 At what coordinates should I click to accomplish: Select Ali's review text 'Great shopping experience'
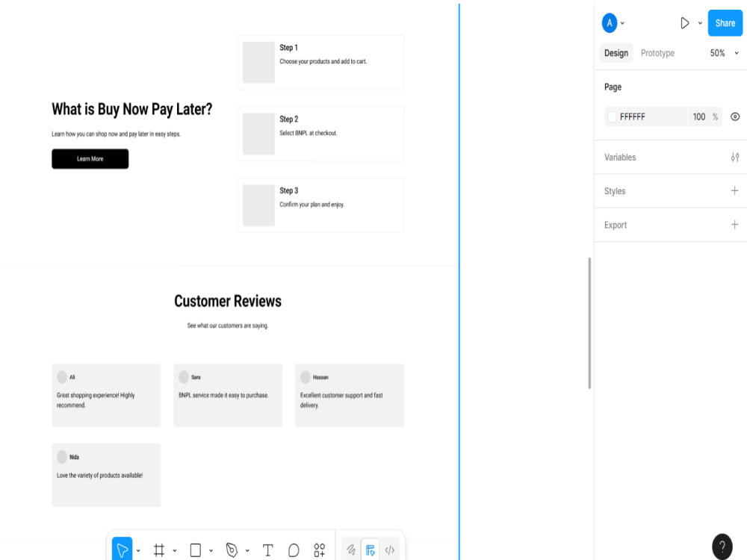[x=96, y=400]
